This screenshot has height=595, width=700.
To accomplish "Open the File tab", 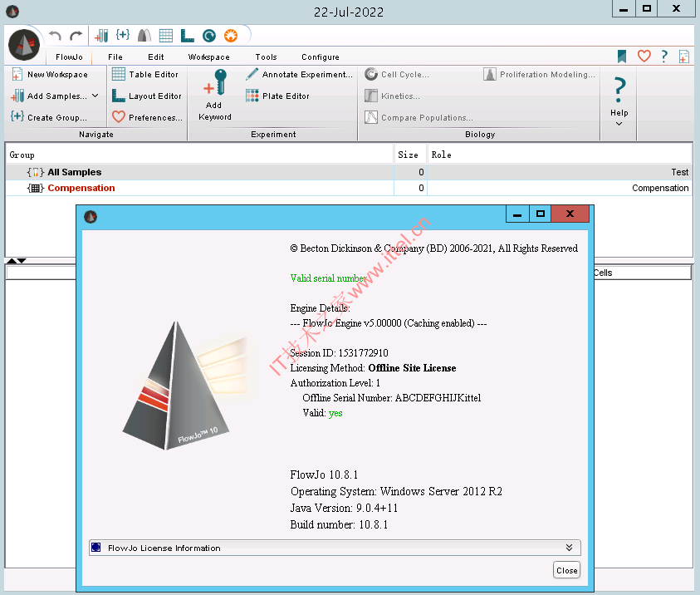I will point(115,57).
